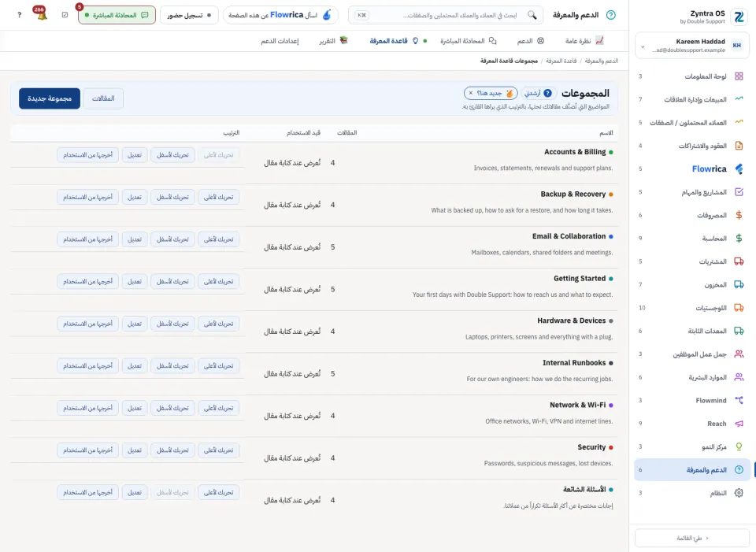This screenshot has height=552, width=756.
Task: Toggle تسجيل حضور attendance status
Action: [189, 15]
